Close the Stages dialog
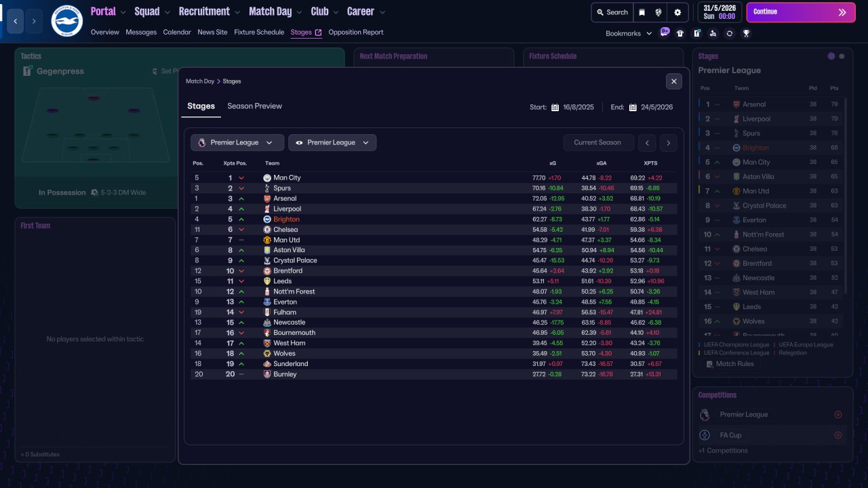Screen dimensions: 868x488 [x=673, y=81]
